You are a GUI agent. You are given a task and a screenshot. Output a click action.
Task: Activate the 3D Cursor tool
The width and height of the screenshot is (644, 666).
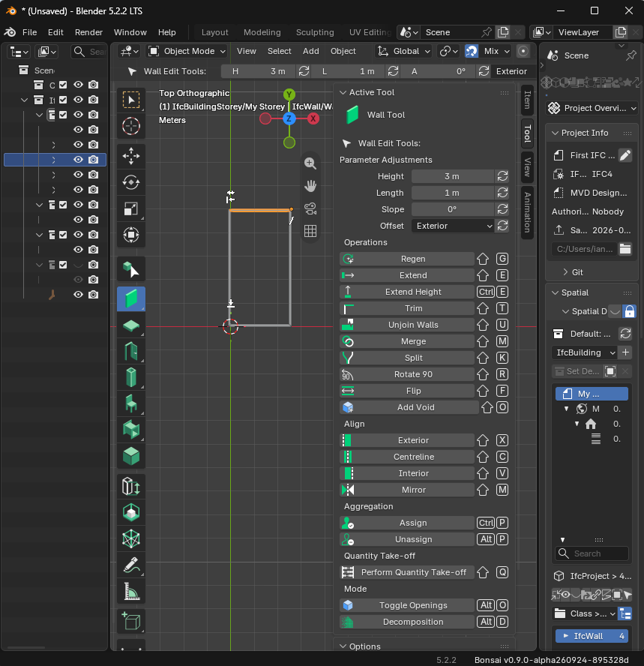[131, 126]
